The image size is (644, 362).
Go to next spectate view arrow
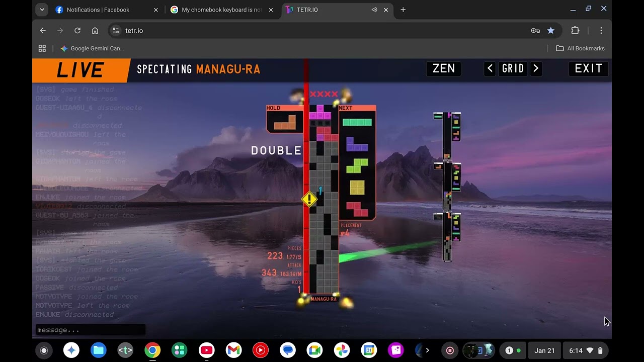536,69
